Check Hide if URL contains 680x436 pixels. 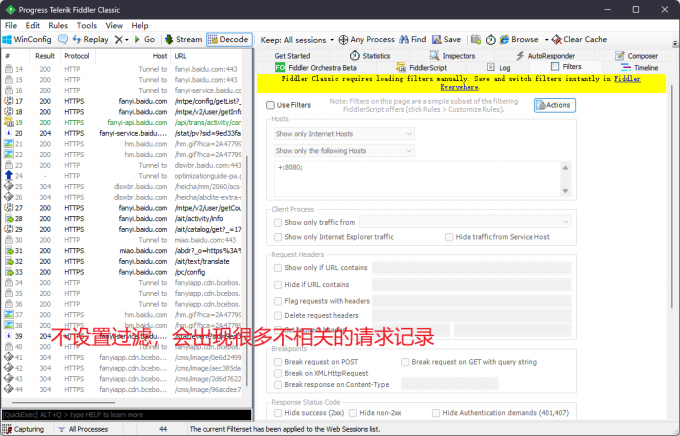(278, 285)
